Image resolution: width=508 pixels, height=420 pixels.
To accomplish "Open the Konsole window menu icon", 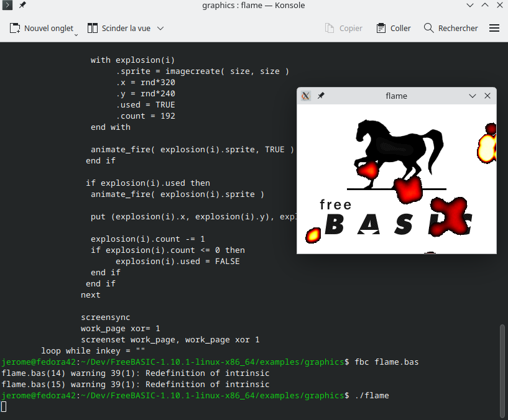I will pyautogui.click(x=8, y=6).
